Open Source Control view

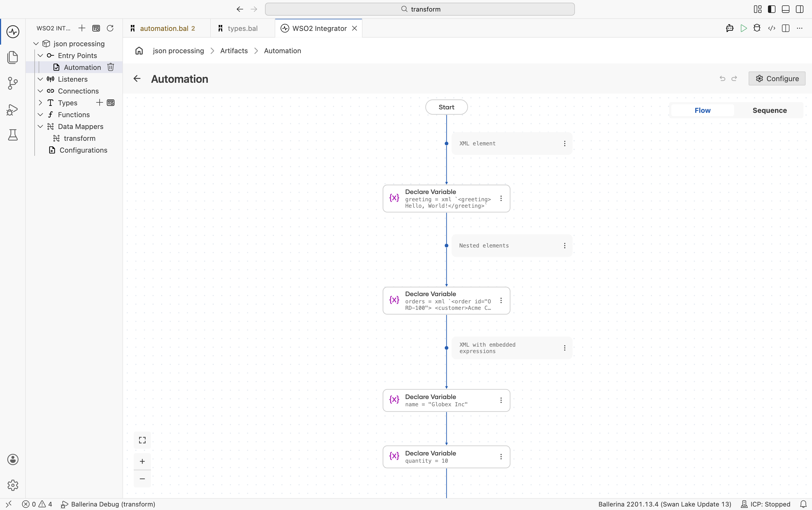click(13, 83)
